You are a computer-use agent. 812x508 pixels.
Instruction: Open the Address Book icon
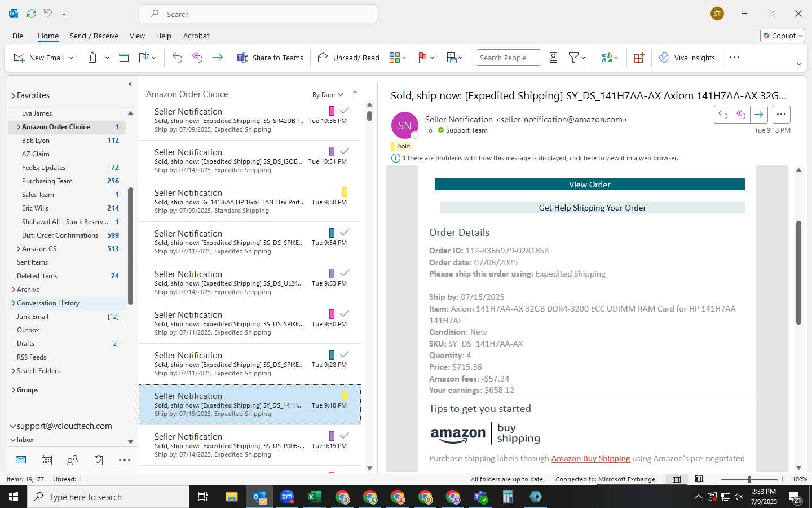click(553, 58)
